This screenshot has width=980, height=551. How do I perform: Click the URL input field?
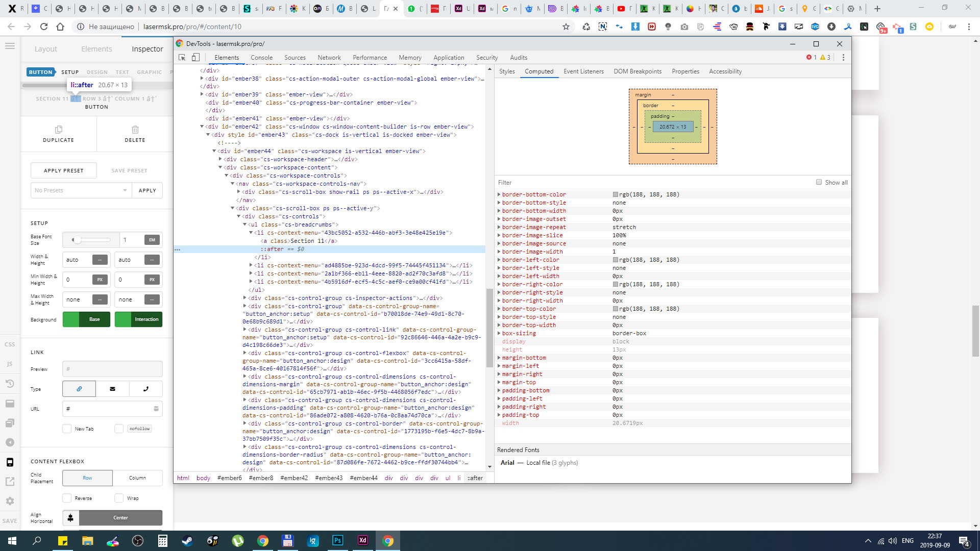(108, 409)
